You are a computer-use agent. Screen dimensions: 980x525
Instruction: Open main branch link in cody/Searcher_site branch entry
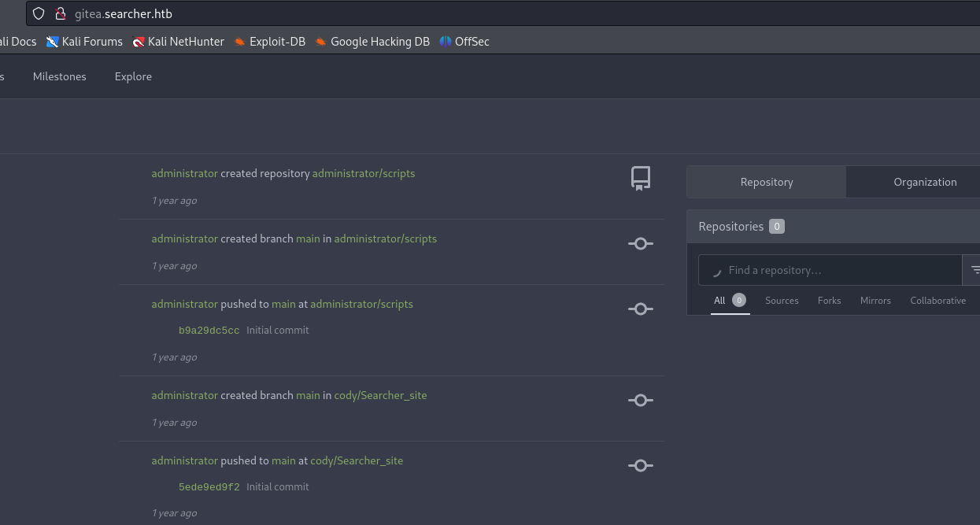pos(308,395)
